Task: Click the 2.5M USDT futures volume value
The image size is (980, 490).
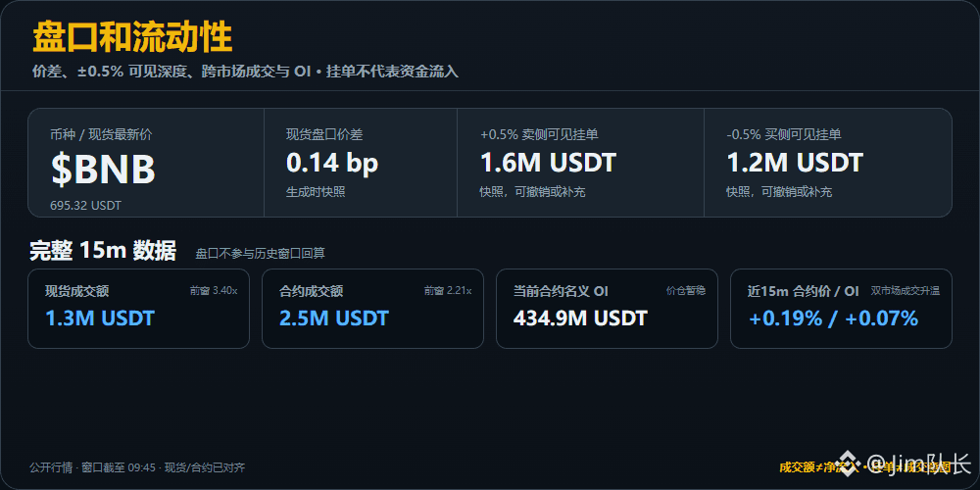Action: pyautogui.click(x=334, y=318)
